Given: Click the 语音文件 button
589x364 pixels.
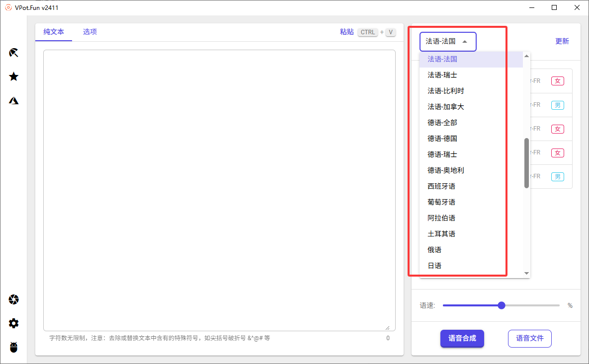Looking at the screenshot, I should click(529, 338).
